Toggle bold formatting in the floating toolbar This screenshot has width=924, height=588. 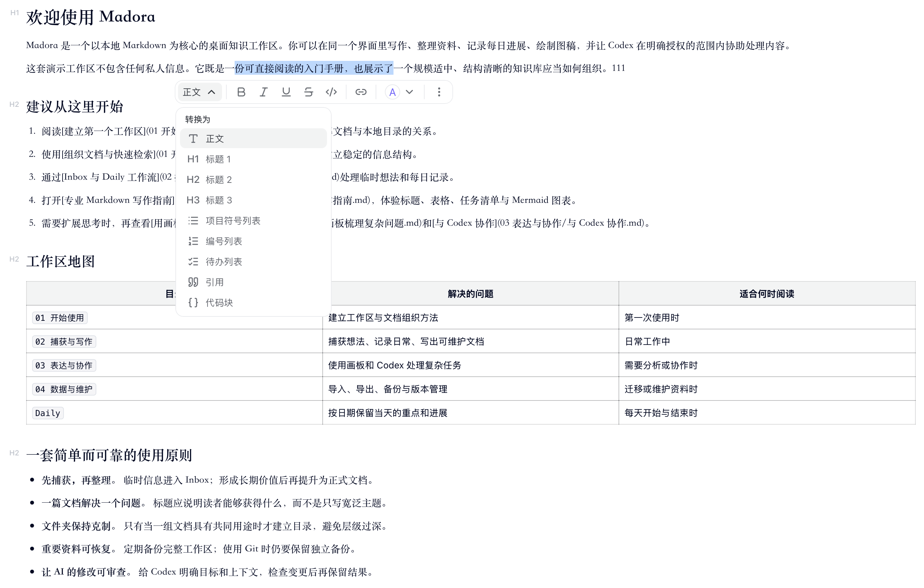pos(241,92)
